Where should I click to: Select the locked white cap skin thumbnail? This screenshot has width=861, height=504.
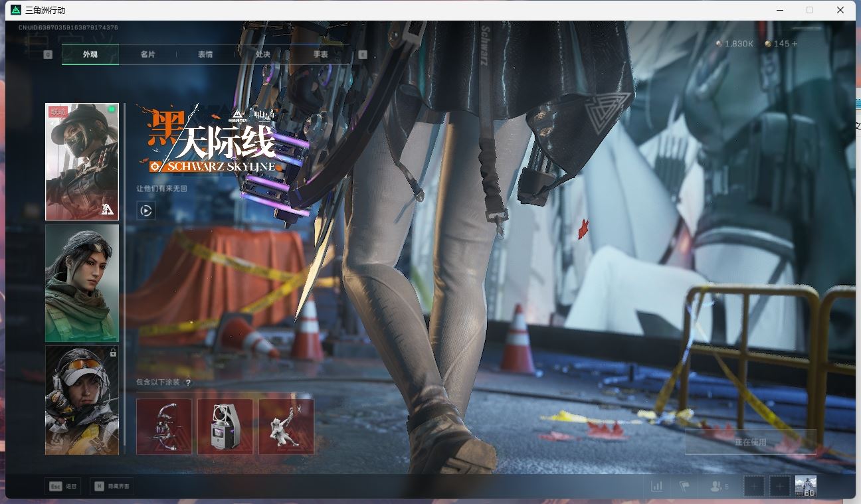click(x=82, y=400)
